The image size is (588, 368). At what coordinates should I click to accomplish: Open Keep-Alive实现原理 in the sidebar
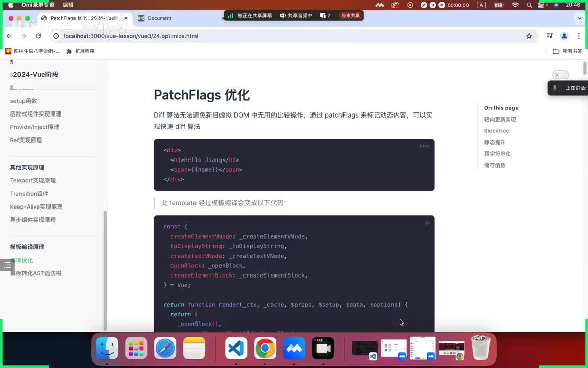point(36,207)
